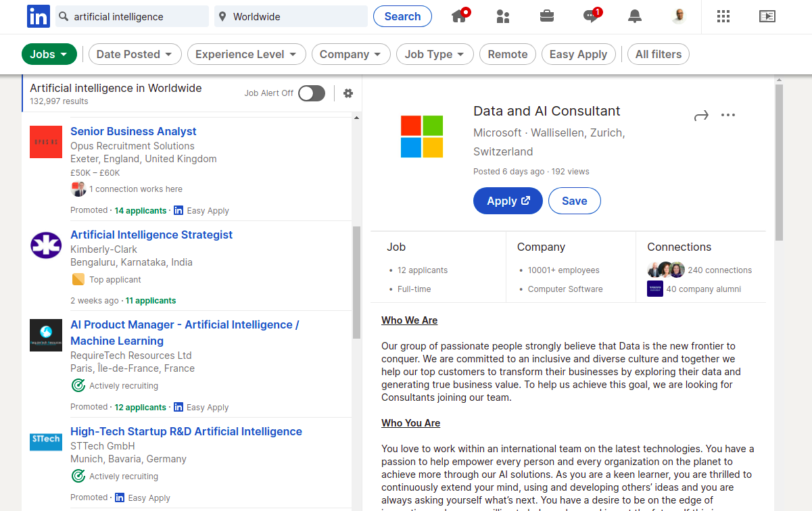Toggle the Remote filter
This screenshot has height=511, width=812.
click(508, 54)
